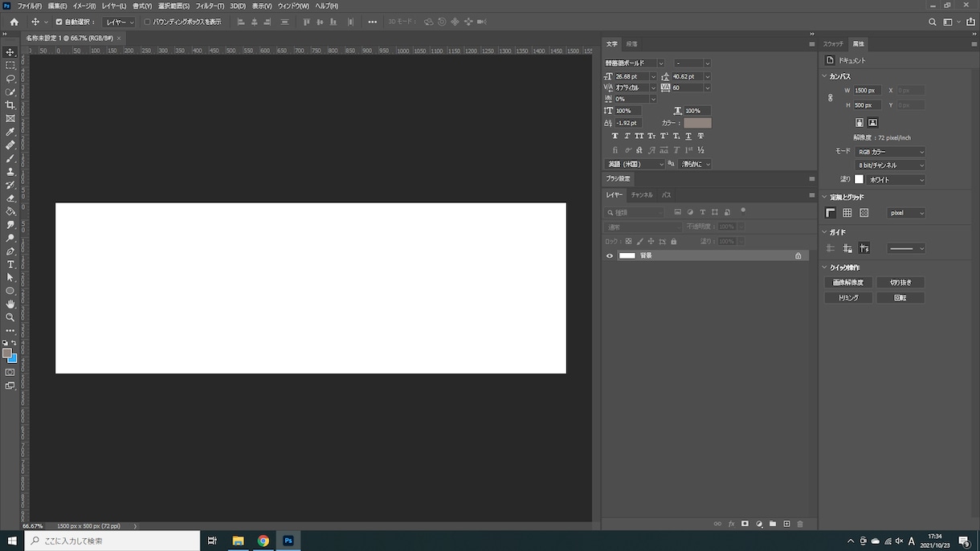
Task: Enable the show bounding box checkbox
Action: point(147,22)
